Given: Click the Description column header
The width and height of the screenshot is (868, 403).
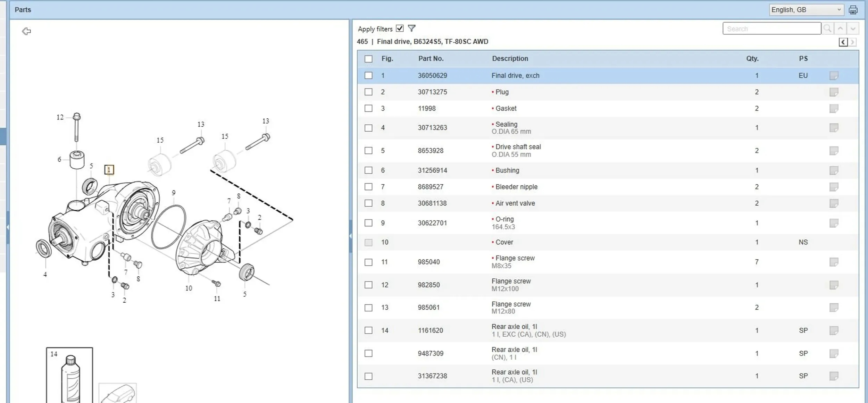Looking at the screenshot, I should pos(510,59).
